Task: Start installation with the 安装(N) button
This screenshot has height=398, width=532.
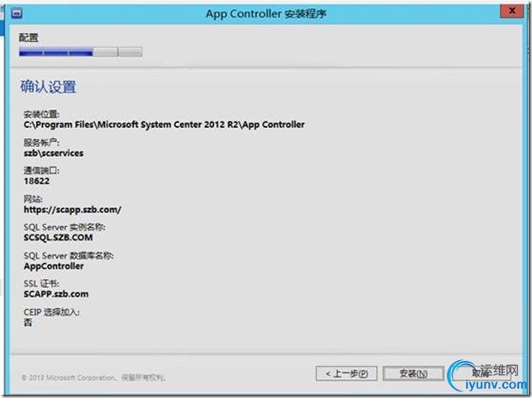Action: coord(413,373)
